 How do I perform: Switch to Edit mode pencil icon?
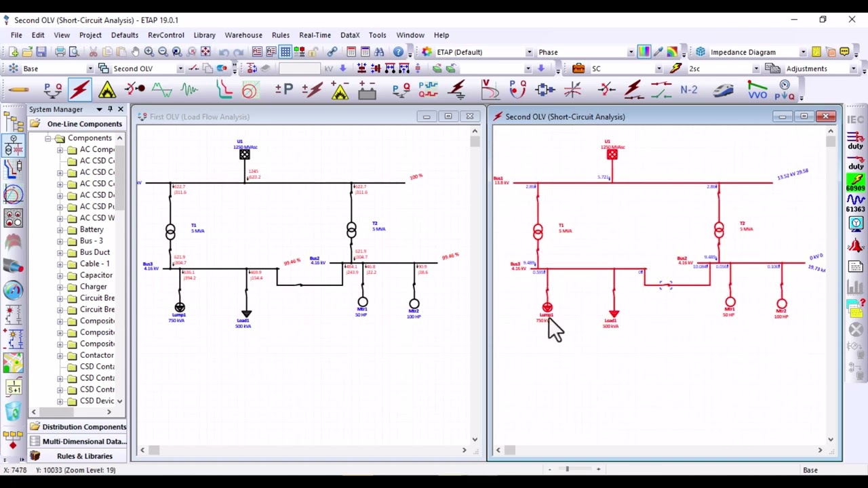pos(19,89)
